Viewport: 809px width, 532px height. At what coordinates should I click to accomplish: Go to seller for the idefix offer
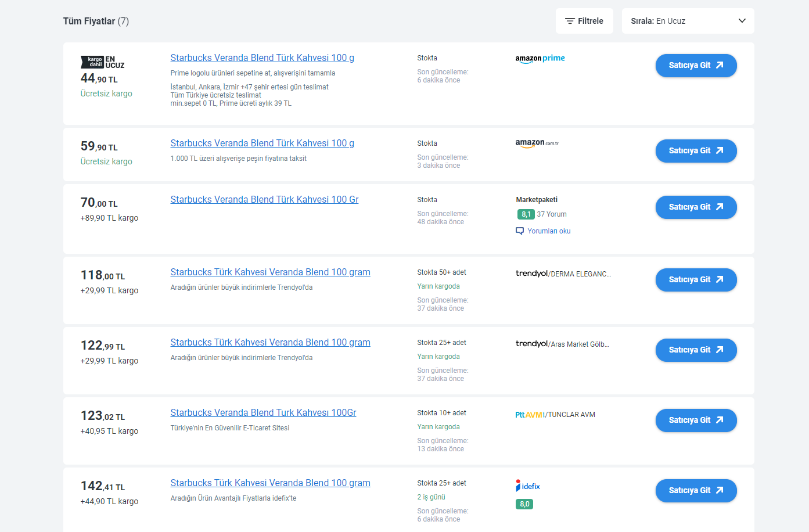coord(696,491)
